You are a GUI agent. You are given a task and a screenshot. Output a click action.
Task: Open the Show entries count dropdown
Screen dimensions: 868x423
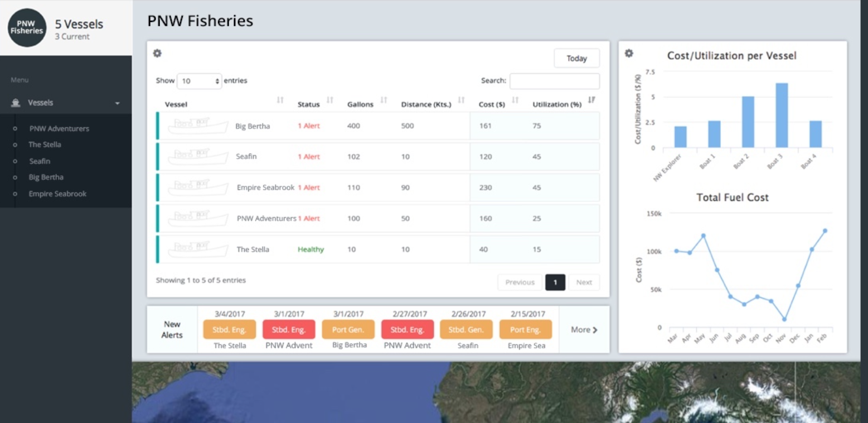point(199,81)
